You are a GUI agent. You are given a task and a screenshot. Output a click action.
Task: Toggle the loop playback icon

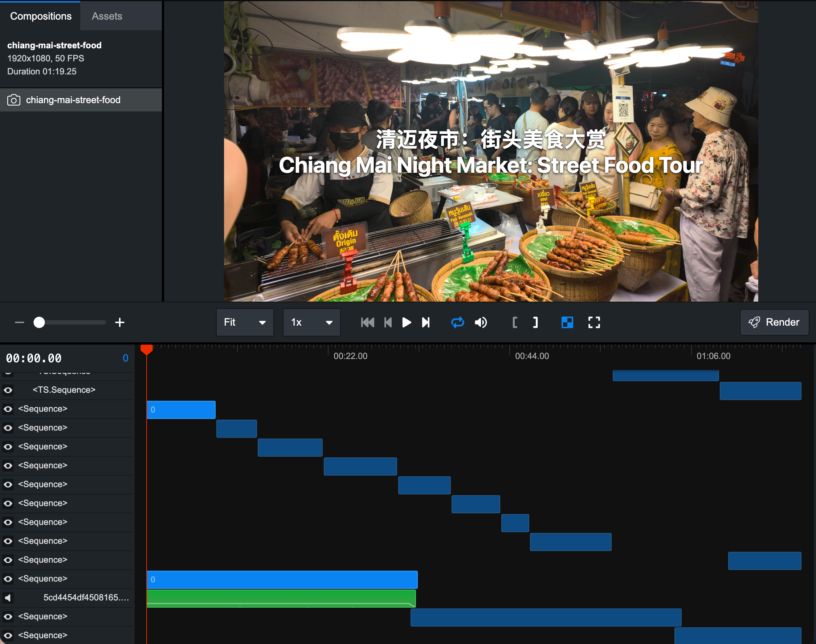coord(457,322)
